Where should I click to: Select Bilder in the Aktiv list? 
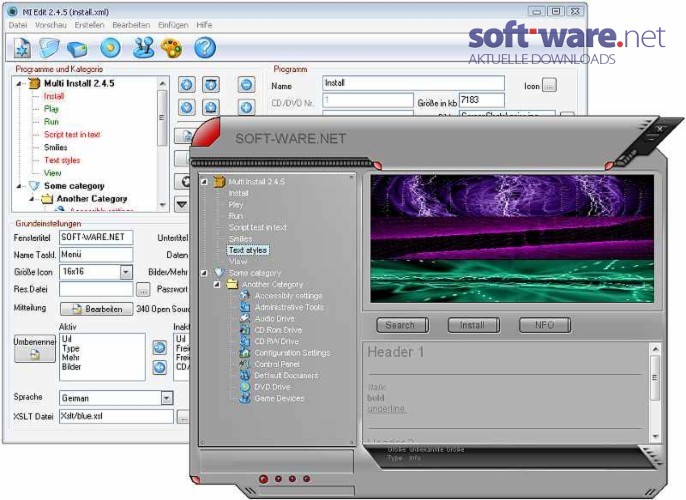pos(71,367)
